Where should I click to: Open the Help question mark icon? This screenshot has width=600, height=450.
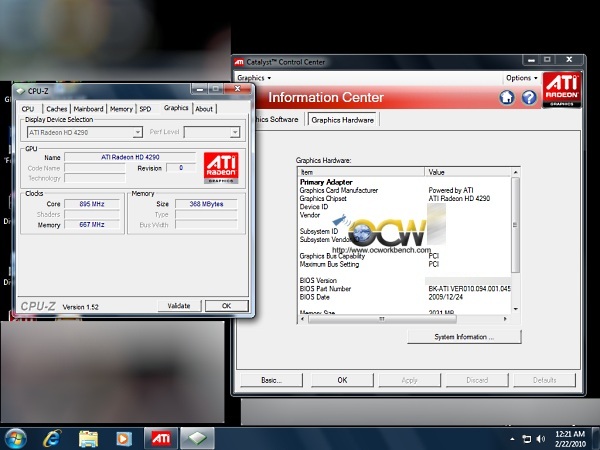coord(529,97)
